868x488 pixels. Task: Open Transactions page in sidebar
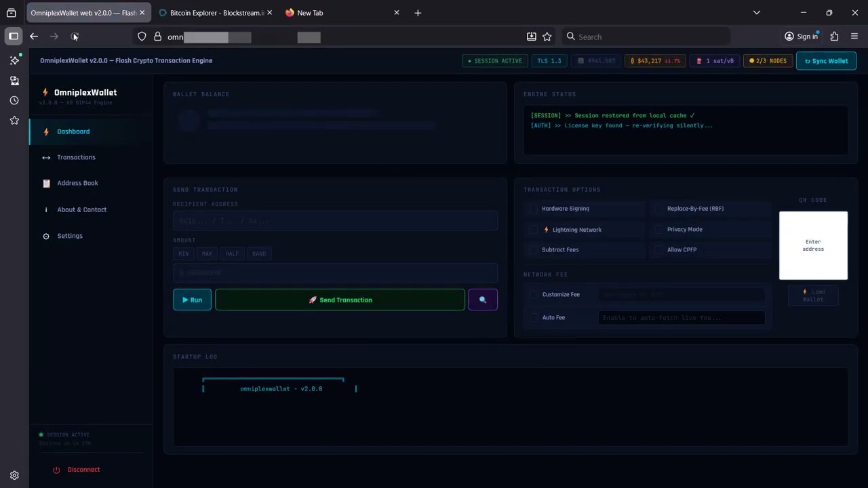pos(91,157)
